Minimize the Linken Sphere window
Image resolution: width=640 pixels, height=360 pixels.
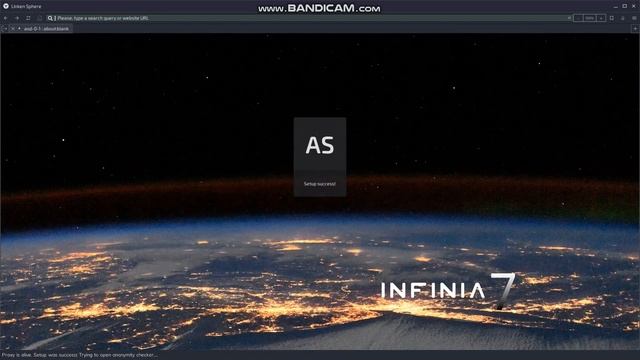(x=616, y=6)
